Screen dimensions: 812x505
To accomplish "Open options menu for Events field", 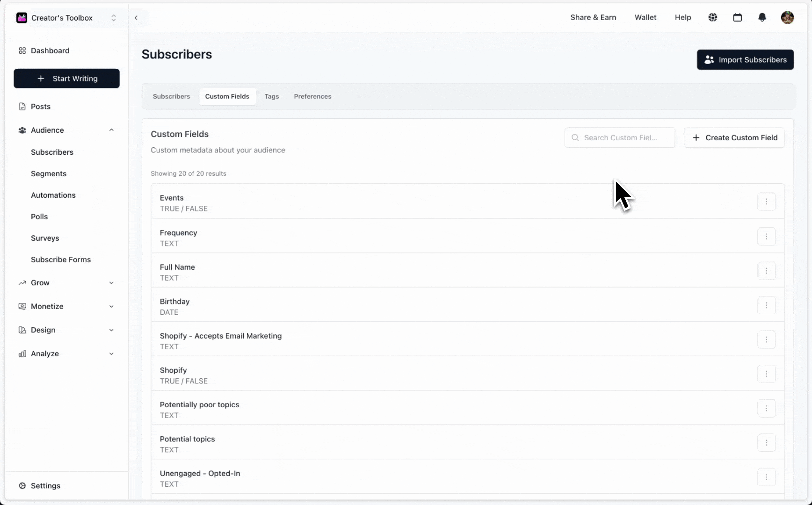I will point(766,202).
